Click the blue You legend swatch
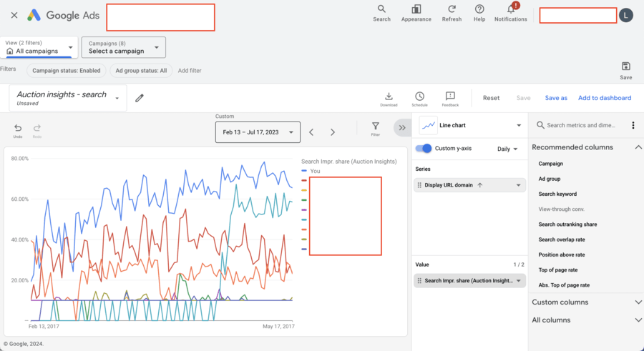The image size is (644, 351). pyautogui.click(x=305, y=172)
